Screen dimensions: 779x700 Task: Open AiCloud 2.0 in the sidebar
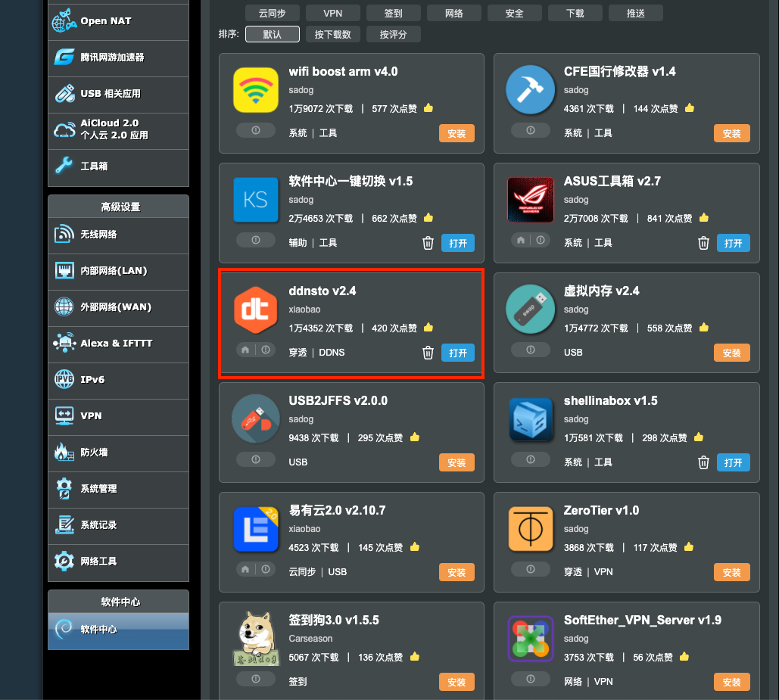pyautogui.click(x=118, y=131)
